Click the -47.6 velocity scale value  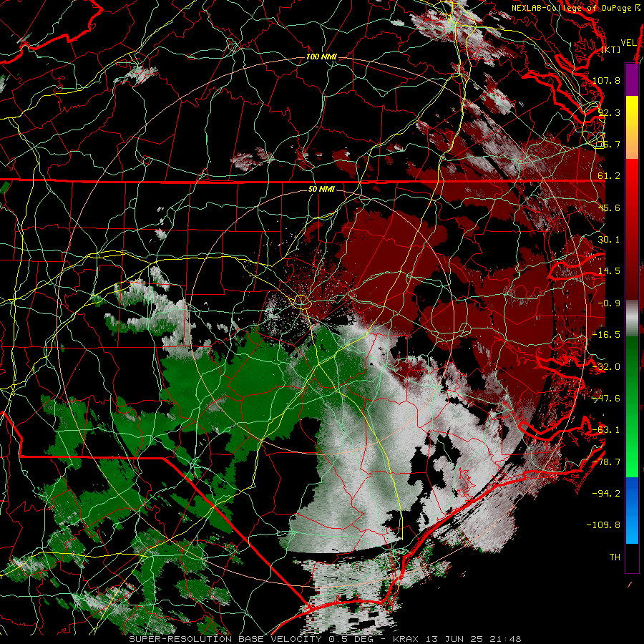606,399
